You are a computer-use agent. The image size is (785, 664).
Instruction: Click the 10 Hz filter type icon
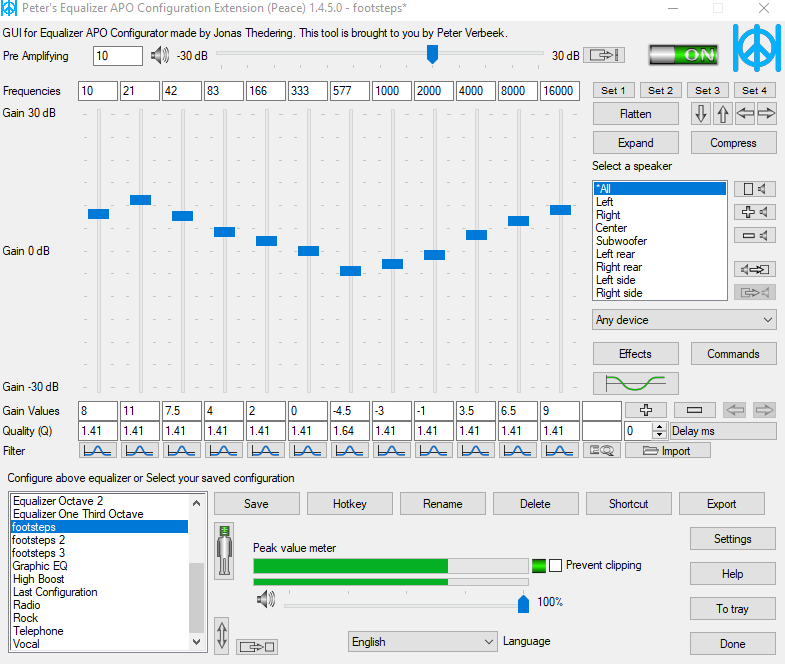(98, 451)
